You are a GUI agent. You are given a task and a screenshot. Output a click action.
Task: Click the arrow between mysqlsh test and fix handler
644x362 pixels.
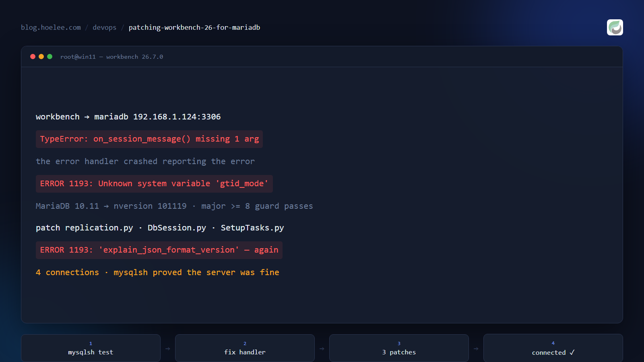[168, 348]
